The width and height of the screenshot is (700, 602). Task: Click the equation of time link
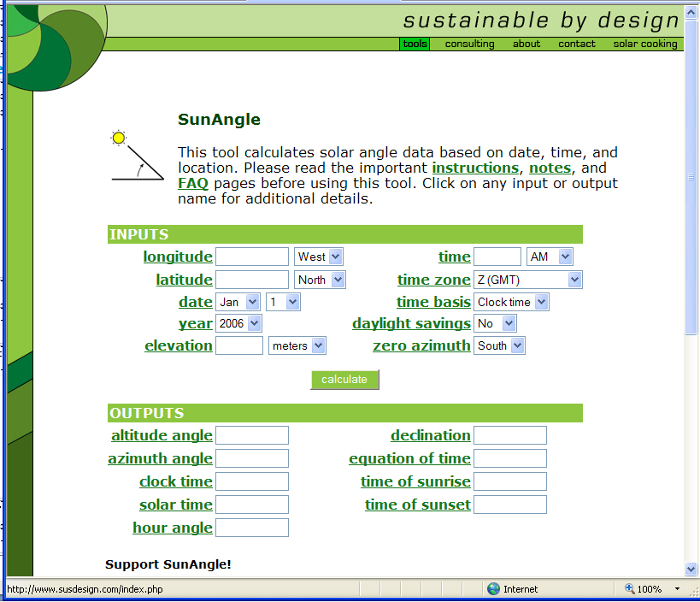[x=409, y=458]
